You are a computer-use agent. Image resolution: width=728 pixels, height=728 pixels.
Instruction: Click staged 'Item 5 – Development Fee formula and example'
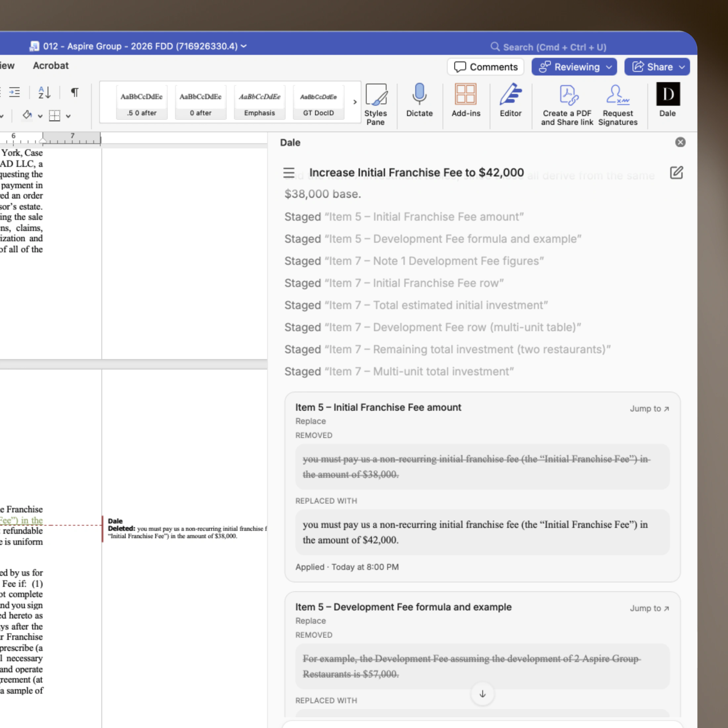point(433,239)
